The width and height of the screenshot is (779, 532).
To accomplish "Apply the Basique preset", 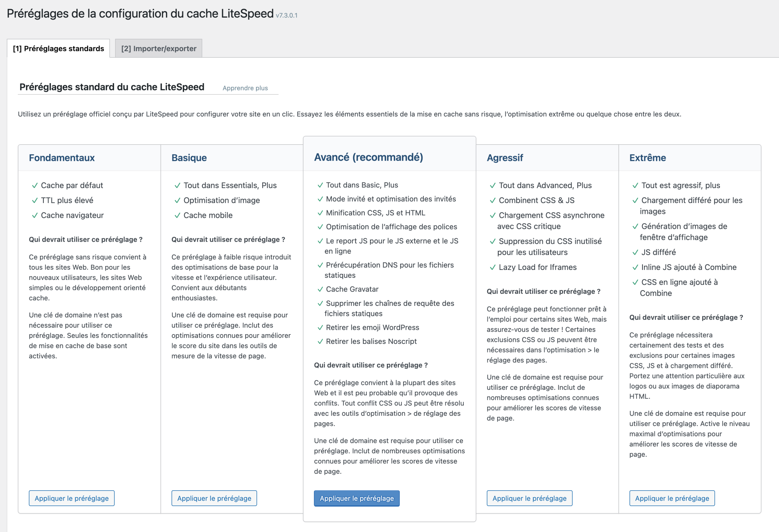I will [x=214, y=498].
